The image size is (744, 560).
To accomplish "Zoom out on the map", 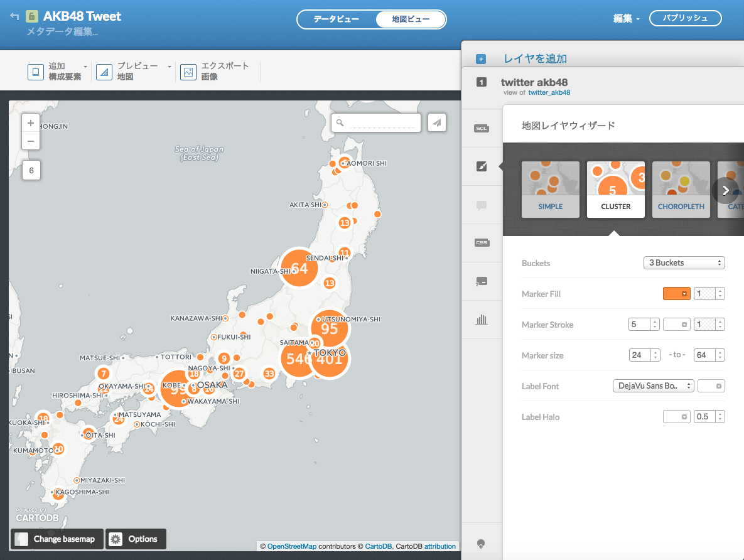I will point(31,141).
